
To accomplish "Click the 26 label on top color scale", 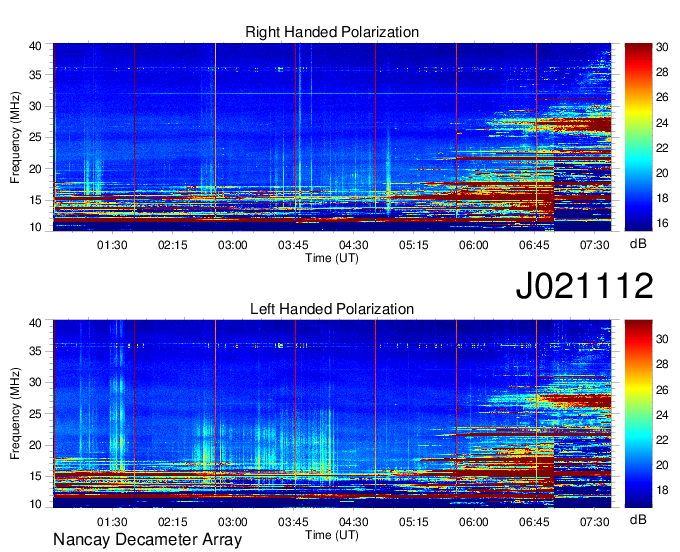I will [662, 97].
